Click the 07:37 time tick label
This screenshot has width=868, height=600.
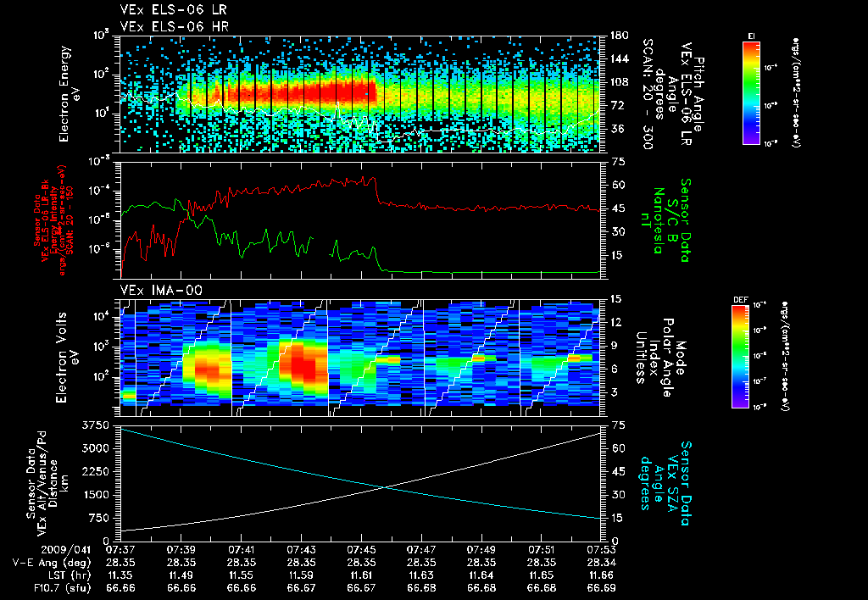pyautogui.click(x=120, y=550)
